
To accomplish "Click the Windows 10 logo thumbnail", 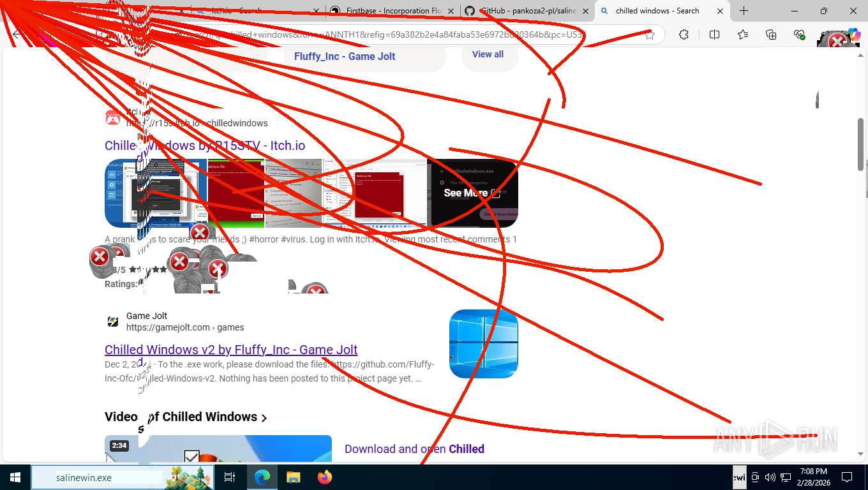I will pyautogui.click(x=483, y=344).
